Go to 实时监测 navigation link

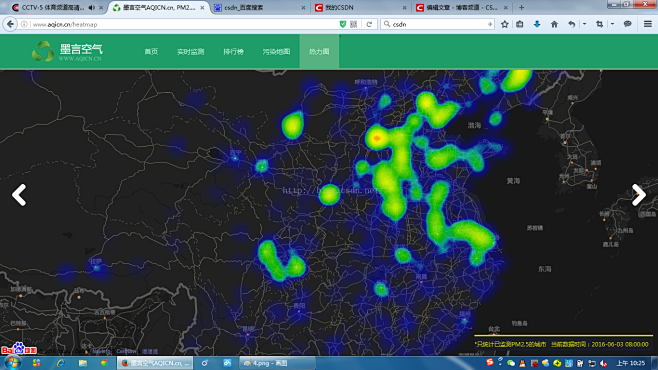(191, 52)
